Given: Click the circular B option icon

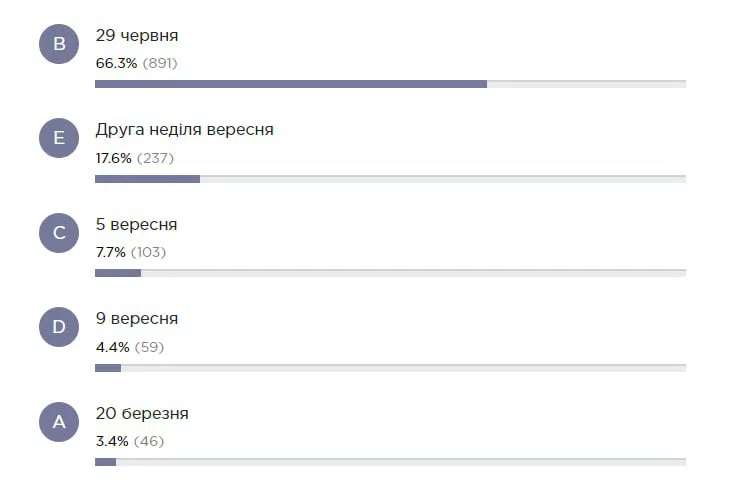Looking at the screenshot, I should point(59,44).
